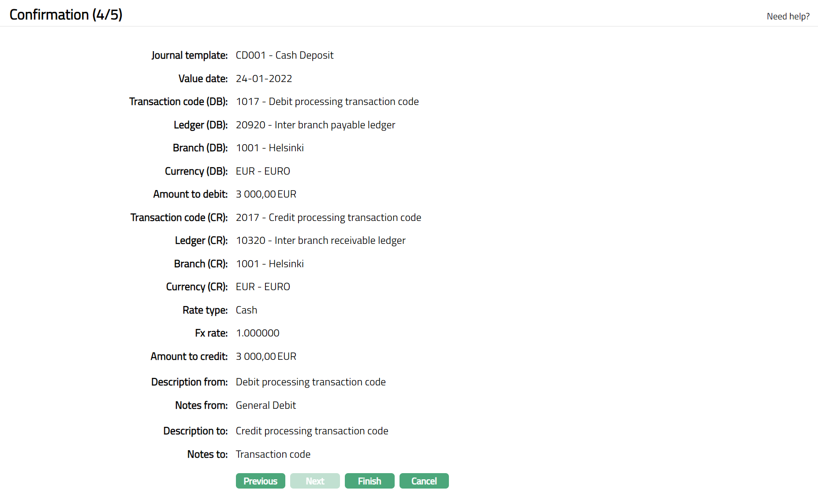The image size is (818, 504).
Task: Click the Currency (CR) EUR - EURO value
Action: 263,287
